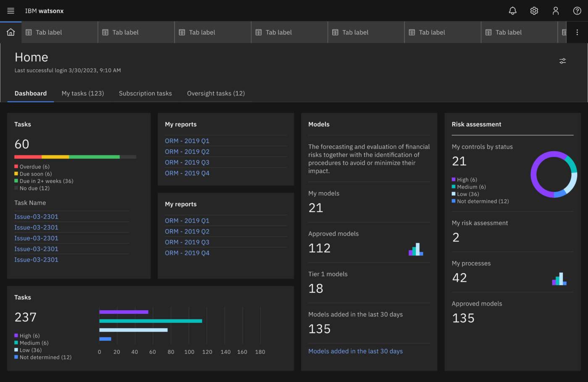
Task: Open the help question mark icon
Action: pos(577,11)
